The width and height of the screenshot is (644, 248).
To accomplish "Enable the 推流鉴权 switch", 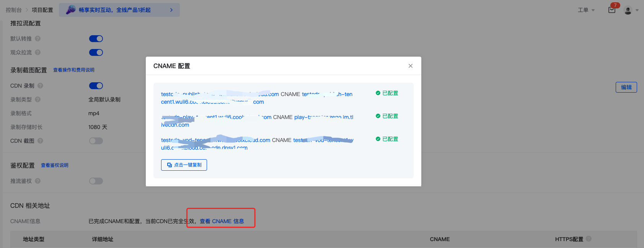I will pos(96,181).
